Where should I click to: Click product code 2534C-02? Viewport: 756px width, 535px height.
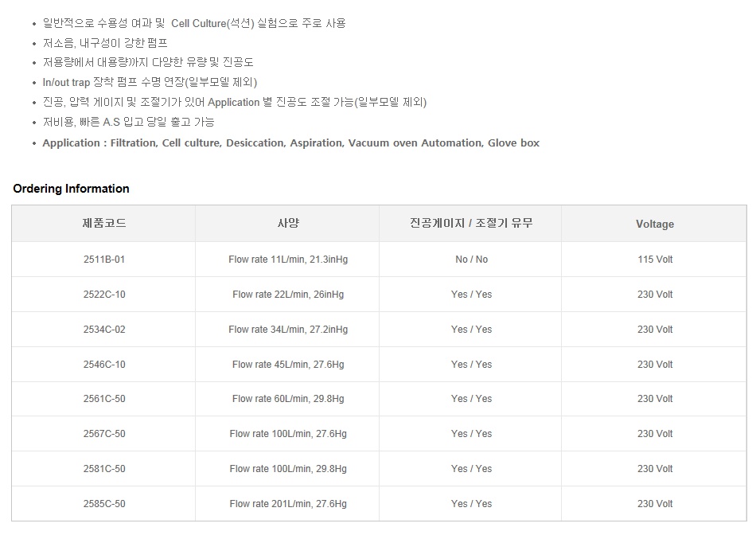tap(104, 330)
